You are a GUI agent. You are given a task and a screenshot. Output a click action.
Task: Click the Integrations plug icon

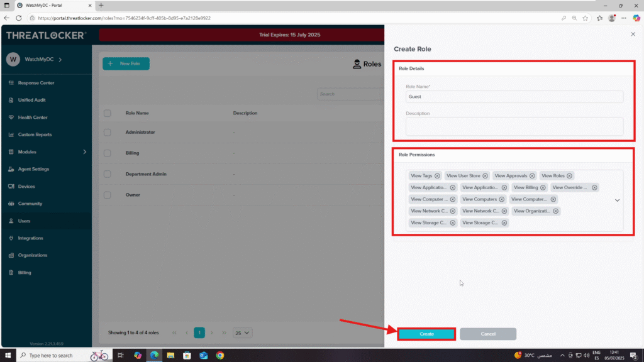tap(11, 238)
